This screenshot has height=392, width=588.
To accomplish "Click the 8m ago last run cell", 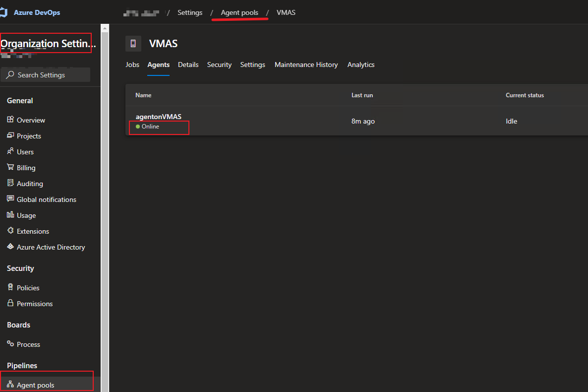I will [x=362, y=121].
